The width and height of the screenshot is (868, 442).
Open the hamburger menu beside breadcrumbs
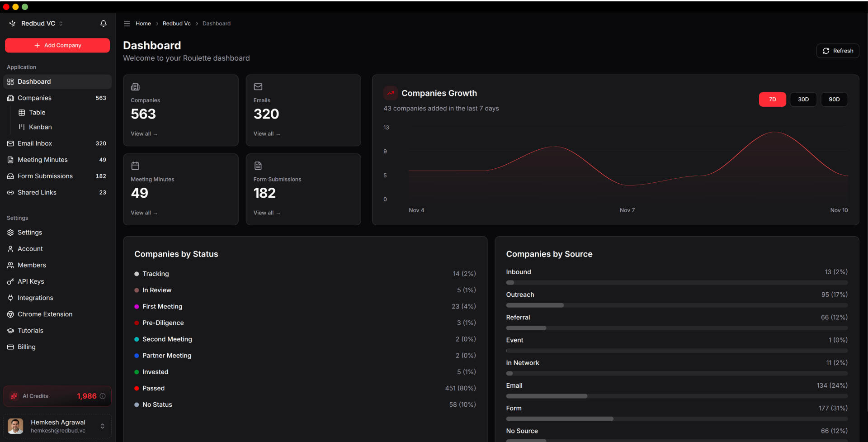[127, 24]
